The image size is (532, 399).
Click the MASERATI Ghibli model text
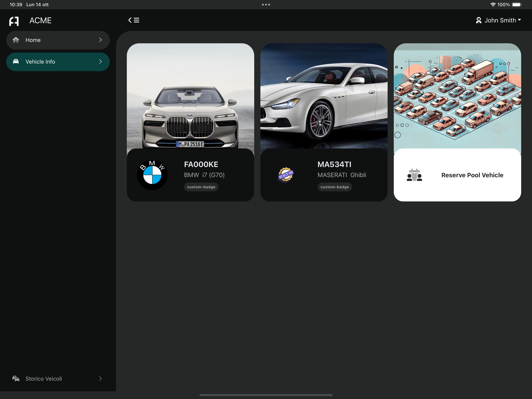click(342, 175)
